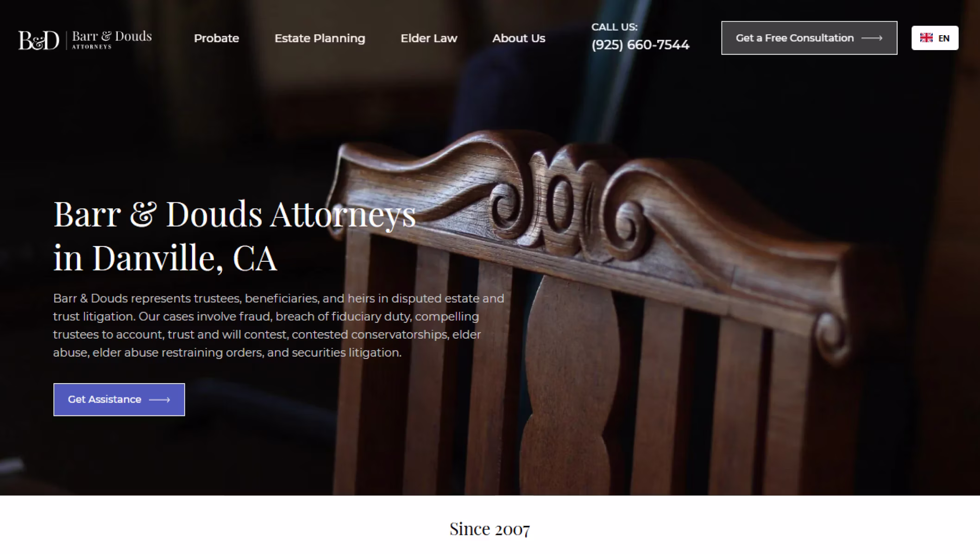
Task: Click the in Danville, CA heading line
Action: 165,258
